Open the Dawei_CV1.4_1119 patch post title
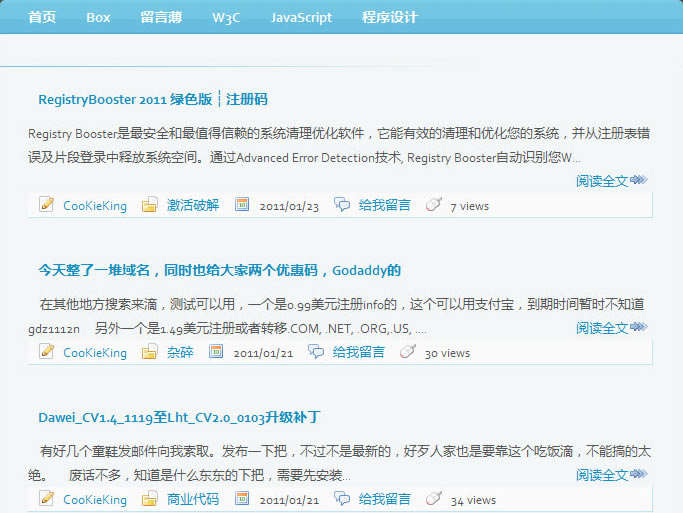Image resolution: width=683 pixels, height=513 pixels. (178, 417)
